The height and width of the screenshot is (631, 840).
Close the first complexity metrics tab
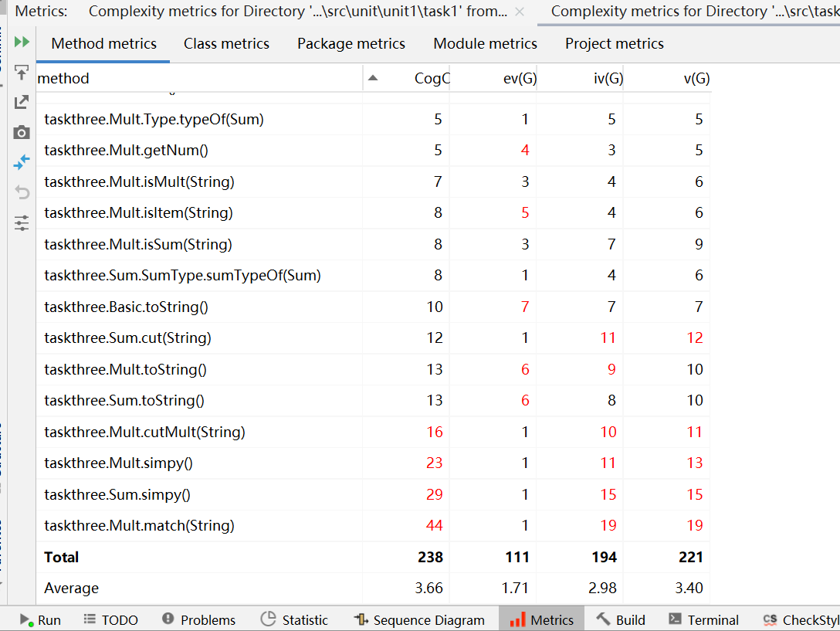click(520, 12)
